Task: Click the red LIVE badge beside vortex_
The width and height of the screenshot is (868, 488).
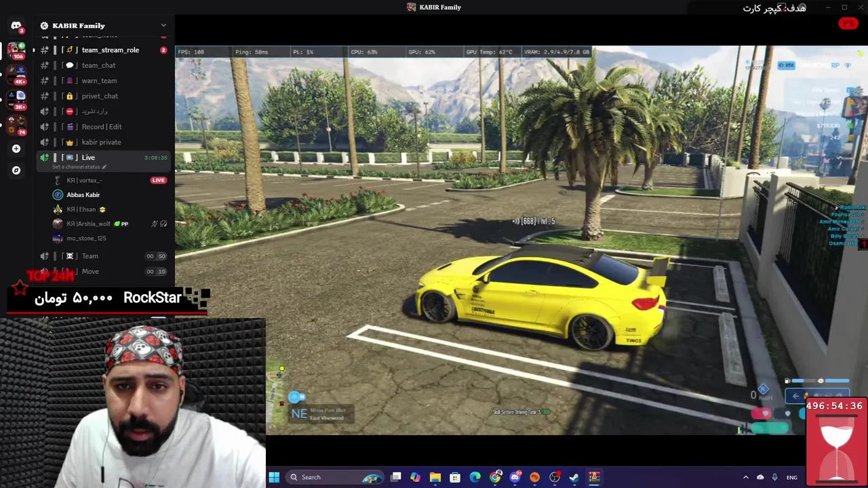Action: 158,180
